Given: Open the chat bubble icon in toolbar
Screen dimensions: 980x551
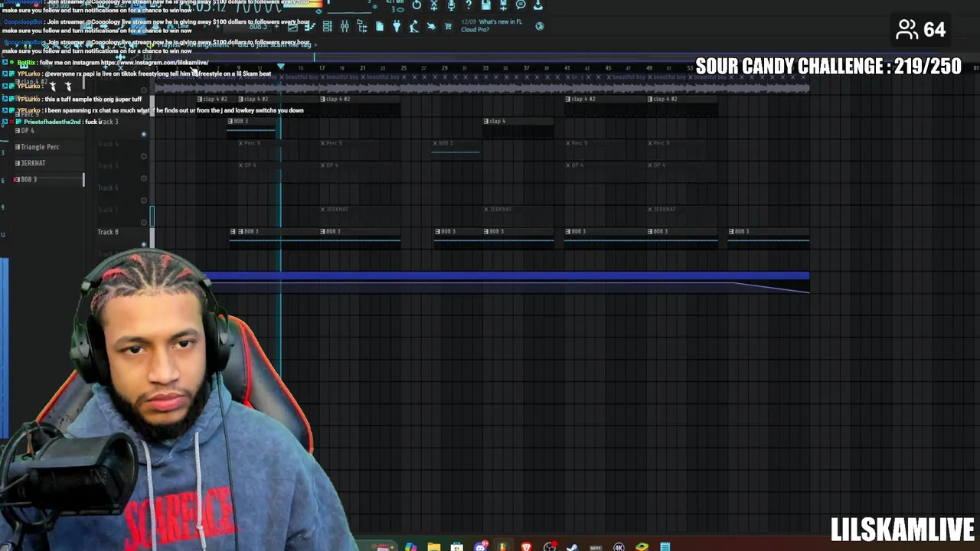Looking at the screenshot, I should point(521,5).
